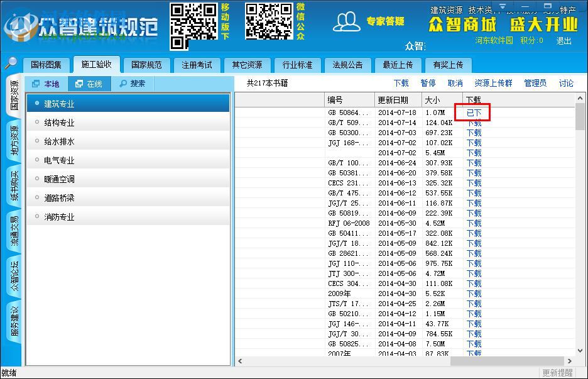Click the computer icon beside 本地
The image size is (588, 379).
pyautogui.click(x=38, y=84)
